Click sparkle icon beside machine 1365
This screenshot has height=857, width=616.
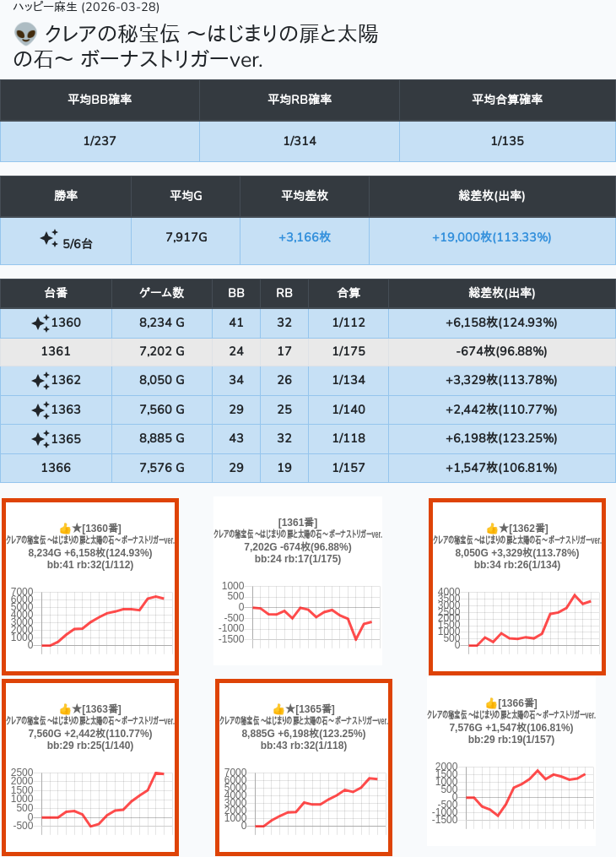(40, 439)
